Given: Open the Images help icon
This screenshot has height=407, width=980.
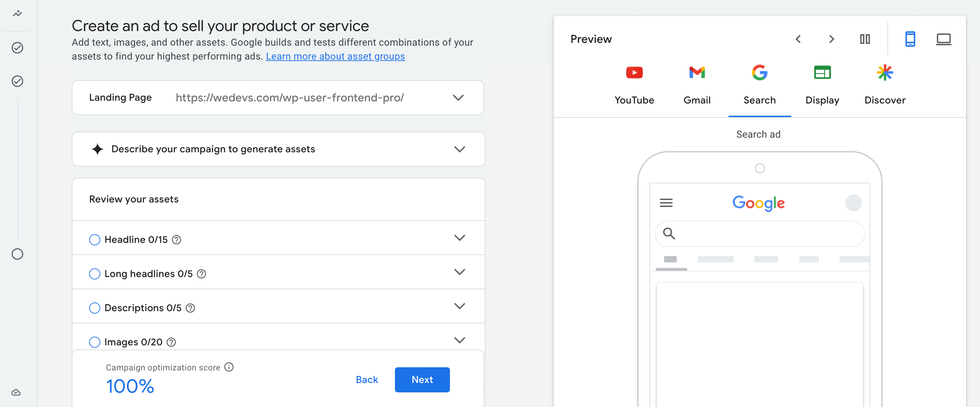Looking at the screenshot, I should 172,342.
